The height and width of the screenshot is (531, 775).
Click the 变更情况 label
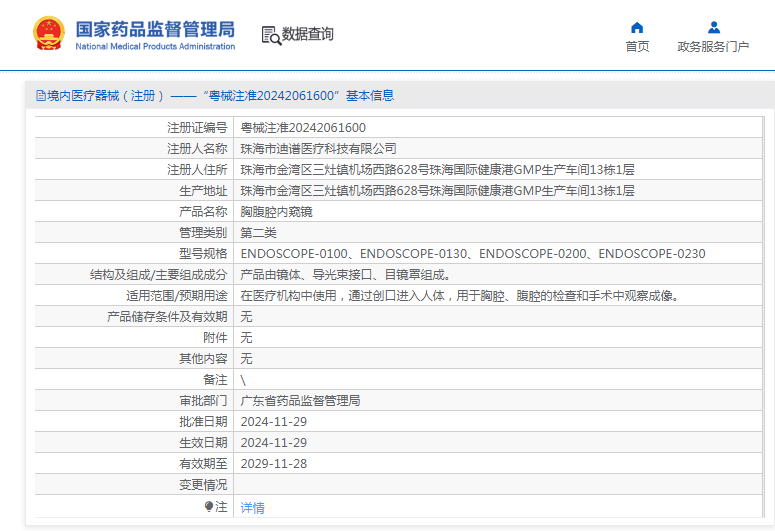(x=203, y=485)
